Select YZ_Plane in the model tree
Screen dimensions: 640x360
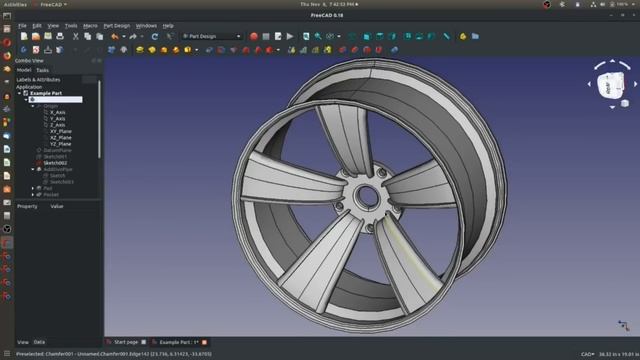click(x=61, y=144)
